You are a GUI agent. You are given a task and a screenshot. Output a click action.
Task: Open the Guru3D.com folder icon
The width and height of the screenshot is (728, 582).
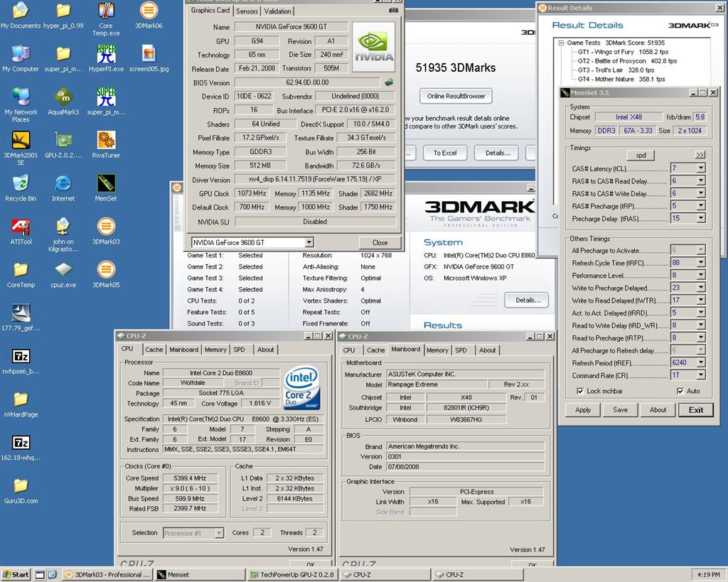[x=21, y=490]
